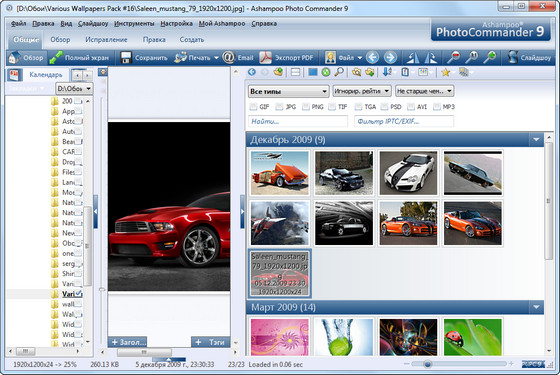
Task: Toggle the MP3 file type checkbox
Action: coord(437,106)
